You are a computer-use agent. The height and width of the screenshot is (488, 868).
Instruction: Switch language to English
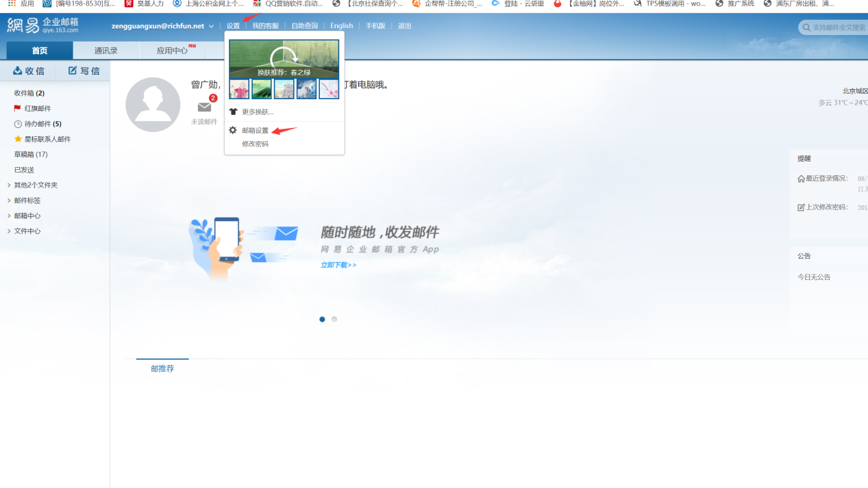point(341,26)
